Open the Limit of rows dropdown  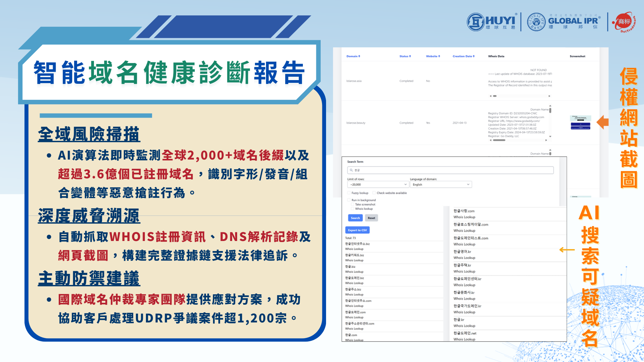tap(378, 185)
